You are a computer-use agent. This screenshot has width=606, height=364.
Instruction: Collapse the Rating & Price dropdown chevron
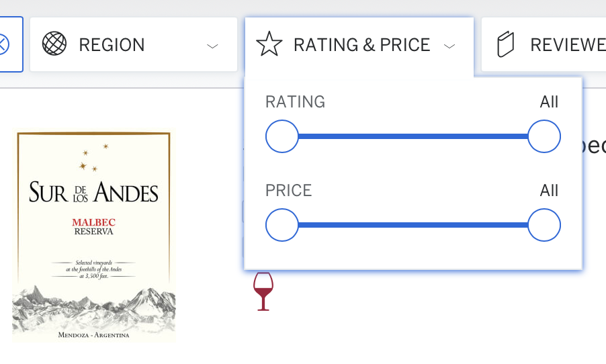pyautogui.click(x=449, y=46)
